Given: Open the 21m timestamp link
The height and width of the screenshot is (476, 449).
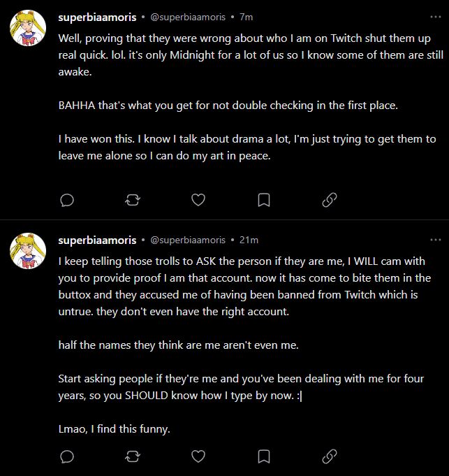Looking at the screenshot, I should click(x=249, y=240).
